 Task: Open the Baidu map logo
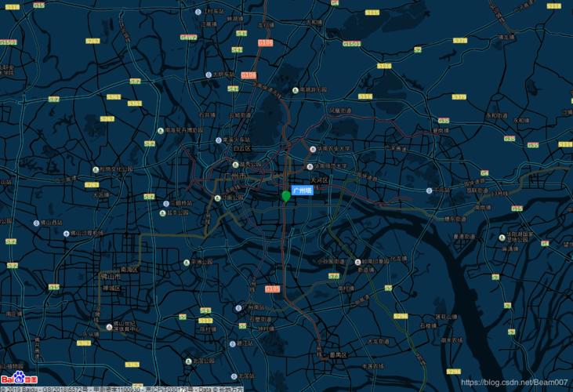(x=19, y=378)
